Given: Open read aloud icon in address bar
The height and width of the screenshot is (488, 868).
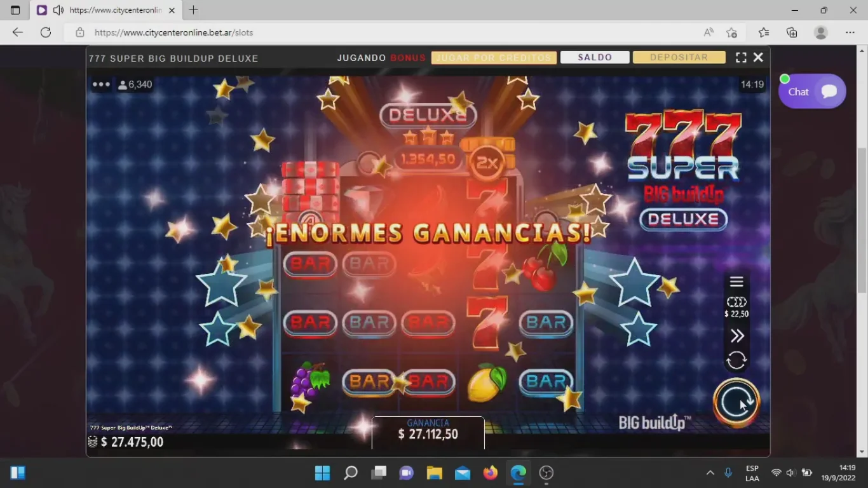Looking at the screenshot, I should pyautogui.click(x=708, y=32).
